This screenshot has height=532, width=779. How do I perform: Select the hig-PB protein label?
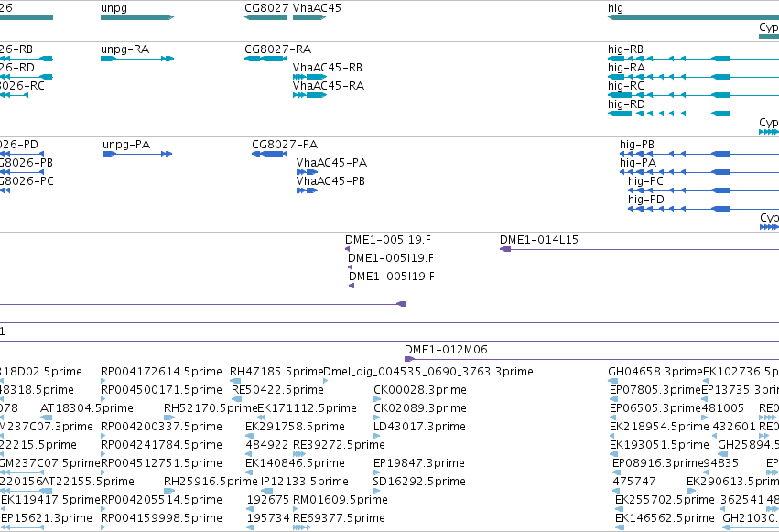[637, 145]
